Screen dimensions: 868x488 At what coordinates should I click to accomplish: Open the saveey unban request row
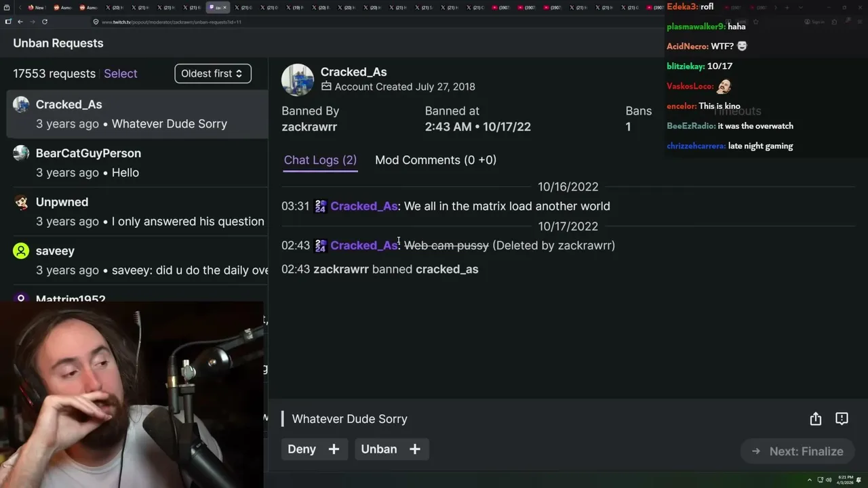coord(138,260)
